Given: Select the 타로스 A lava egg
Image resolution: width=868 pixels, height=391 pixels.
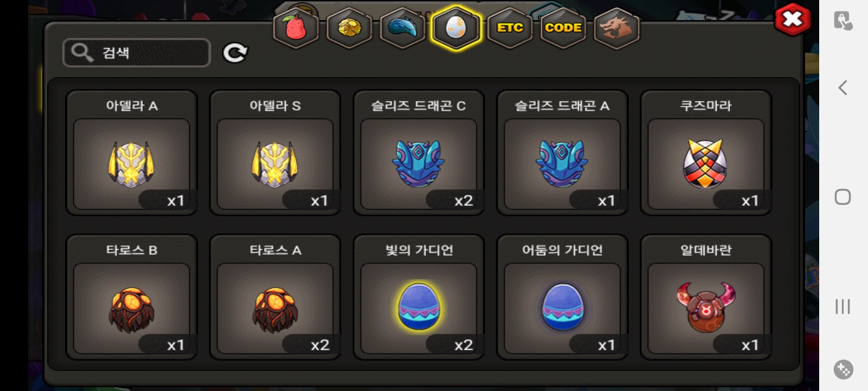Looking at the screenshot, I should [275, 297].
